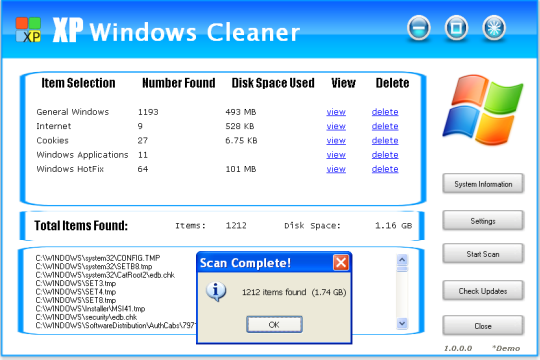
Task: Click the 6.75 KB disk space value
Action: click(x=241, y=141)
